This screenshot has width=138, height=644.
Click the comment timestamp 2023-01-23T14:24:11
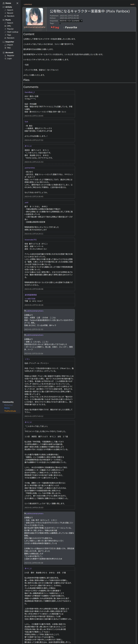tap(34, 234)
